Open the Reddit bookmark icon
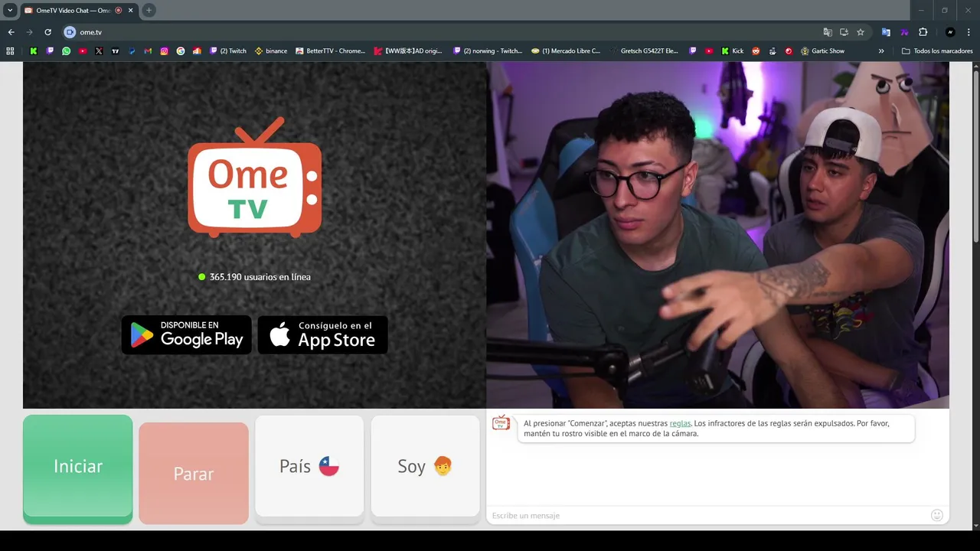 coord(756,51)
